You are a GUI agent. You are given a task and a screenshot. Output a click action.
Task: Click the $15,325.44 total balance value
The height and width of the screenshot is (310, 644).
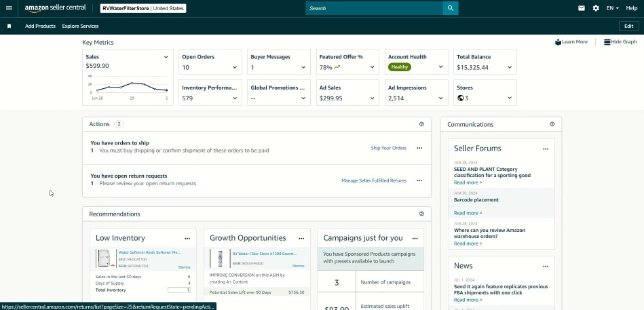coord(472,67)
